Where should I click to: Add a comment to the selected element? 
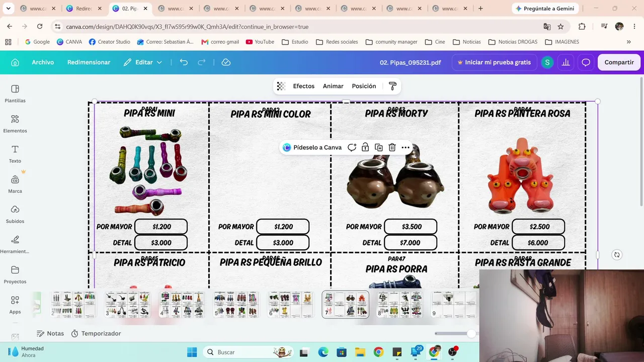352,147
